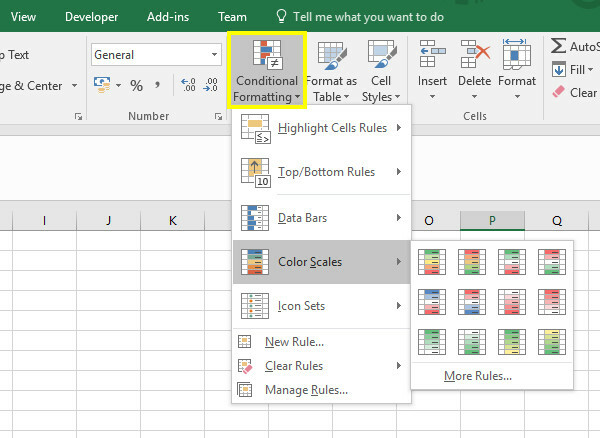600x438 pixels.
Task: Click the Manage Rules icon
Action: click(x=245, y=389)
